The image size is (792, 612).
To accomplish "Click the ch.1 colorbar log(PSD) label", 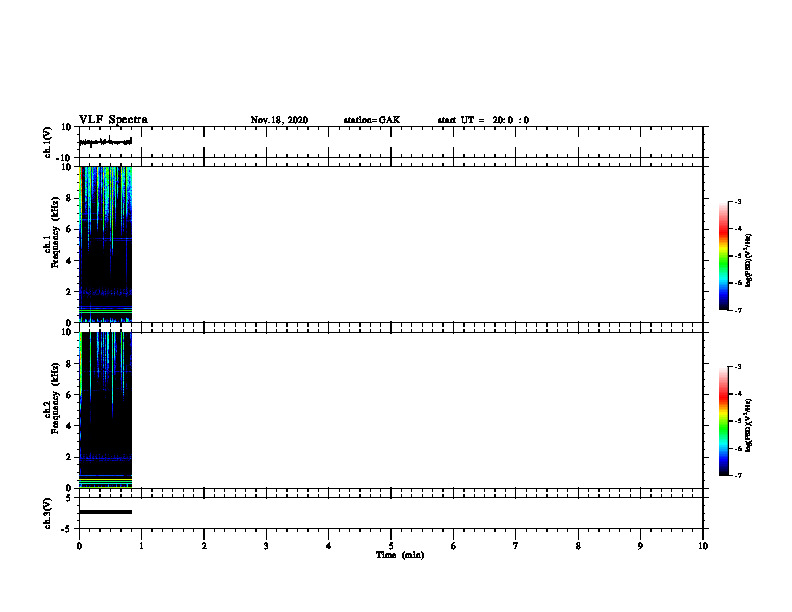I will [x=749, y=260].
